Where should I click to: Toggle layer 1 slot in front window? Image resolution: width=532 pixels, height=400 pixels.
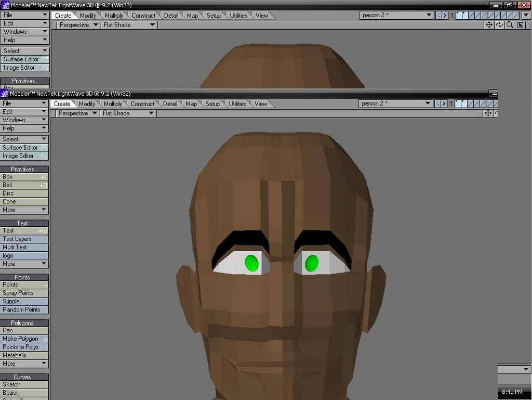[458, 104]
